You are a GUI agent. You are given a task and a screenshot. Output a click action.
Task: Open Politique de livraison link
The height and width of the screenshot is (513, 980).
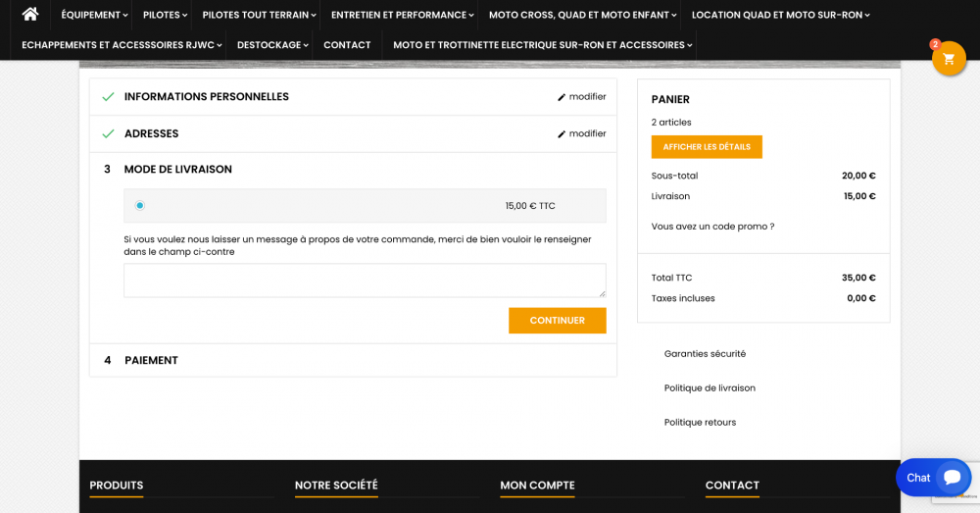click(710, 387)
